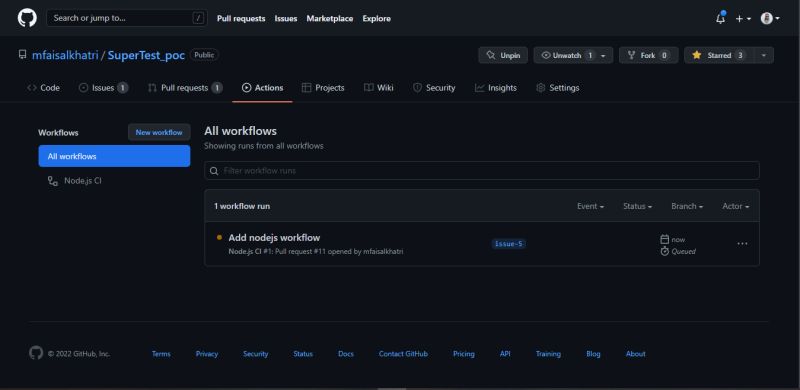Open the API footer link
800x390 pixels.
pos(505,354)
